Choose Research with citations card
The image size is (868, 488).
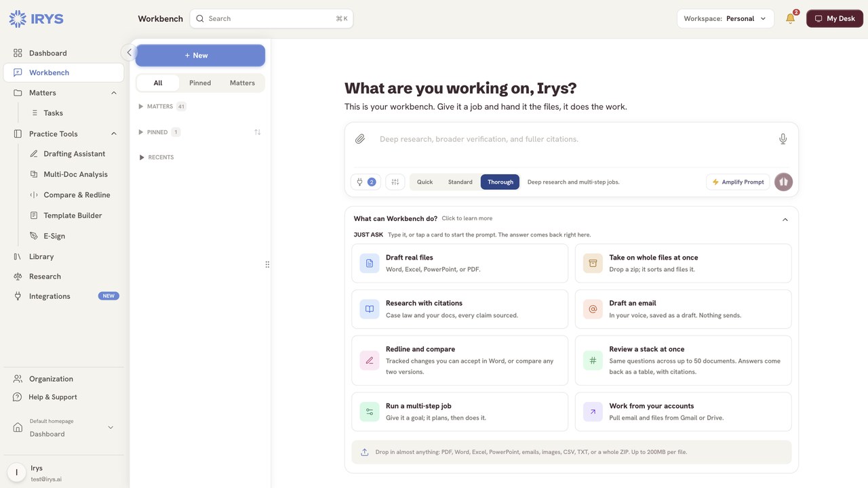460,309
